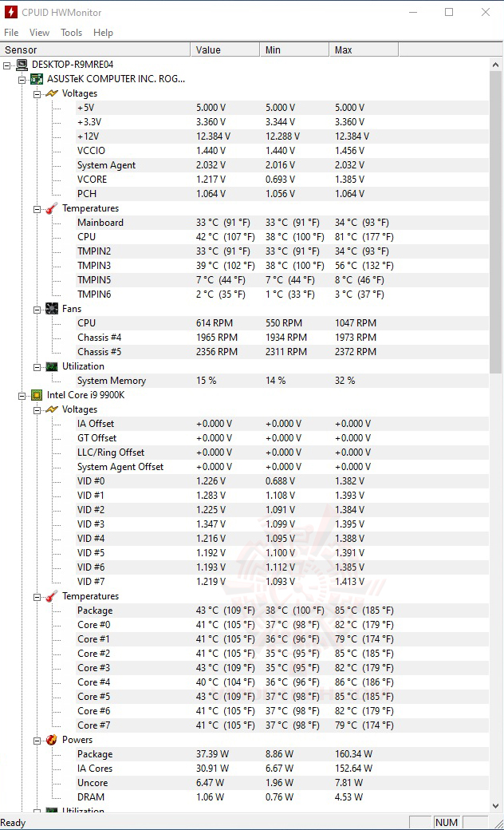Open the View menu

39,33
